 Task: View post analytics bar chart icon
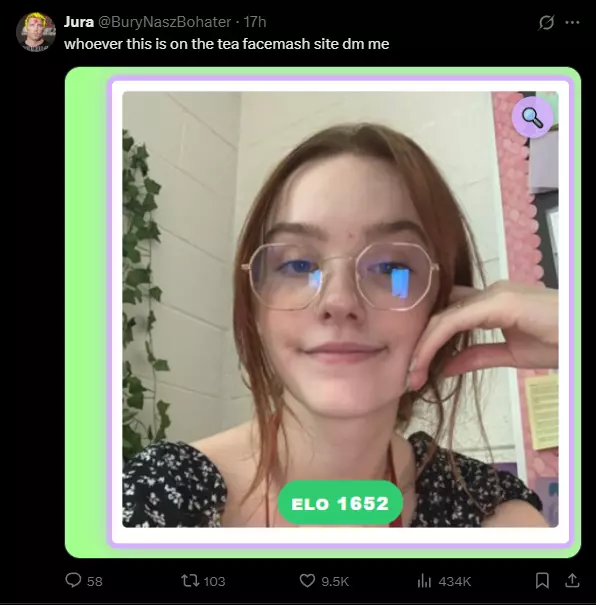[x=424, y=580]
